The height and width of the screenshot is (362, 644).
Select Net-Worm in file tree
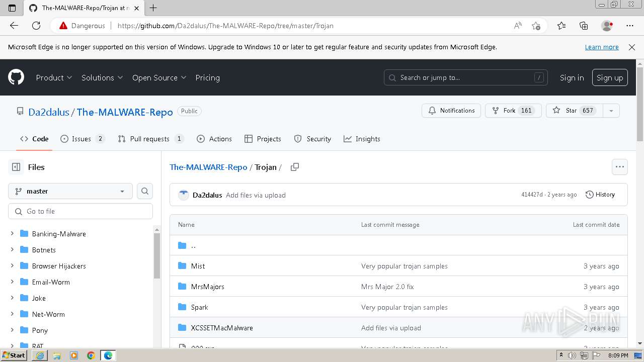[48, 314]
